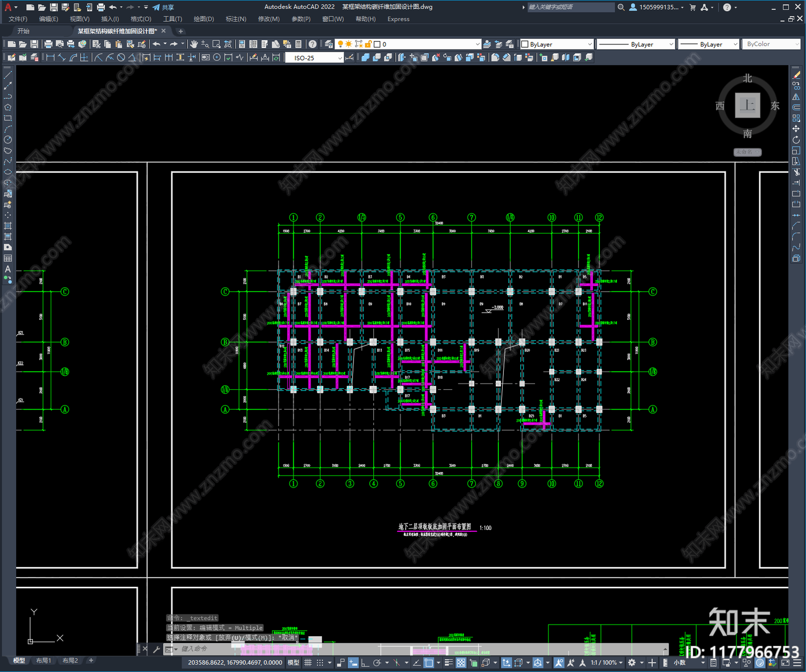The width and height of the screenshot is (806, 672).
Task: Toggle the drawing grid display
Action: 308,662
